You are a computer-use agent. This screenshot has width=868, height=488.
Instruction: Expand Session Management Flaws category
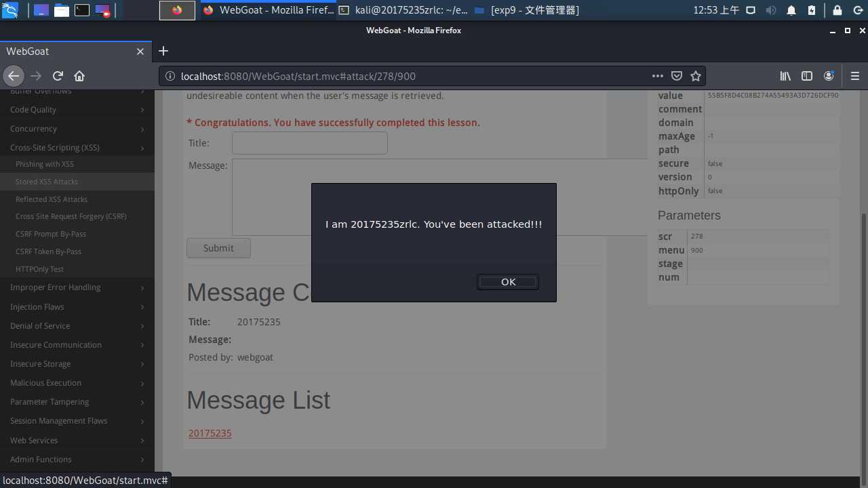point(77,421)
